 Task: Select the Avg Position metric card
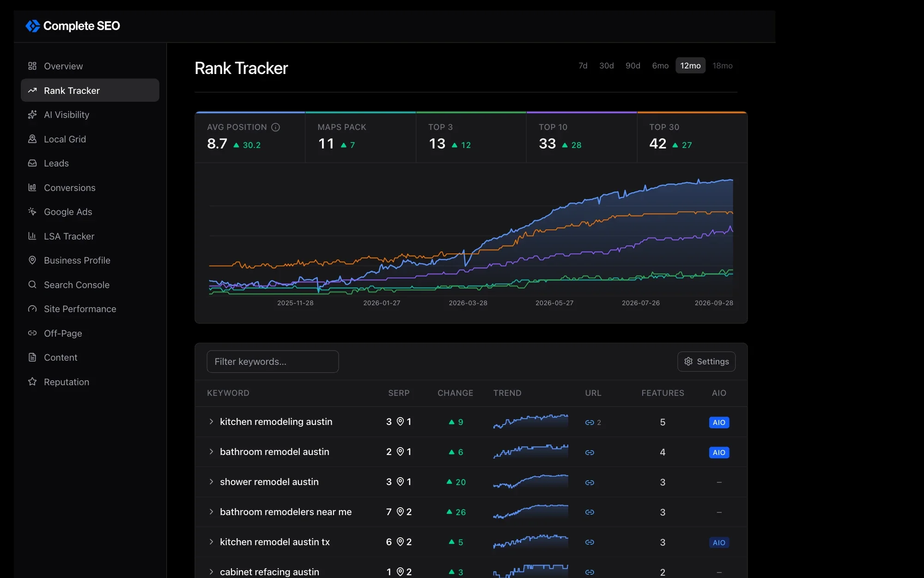[250, 137]
